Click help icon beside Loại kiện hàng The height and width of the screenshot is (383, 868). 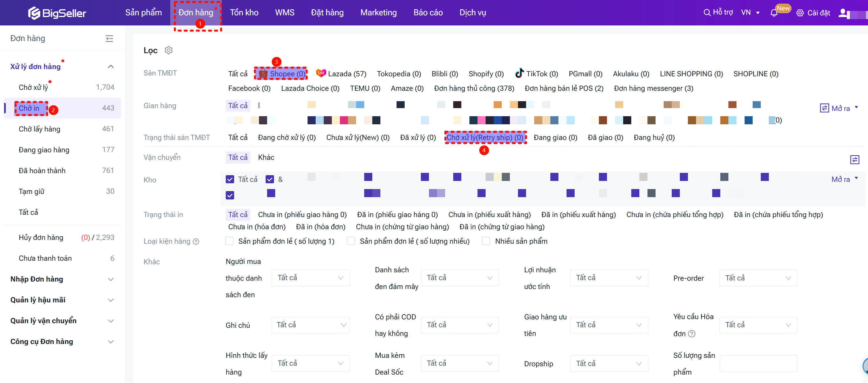(196, 242)
